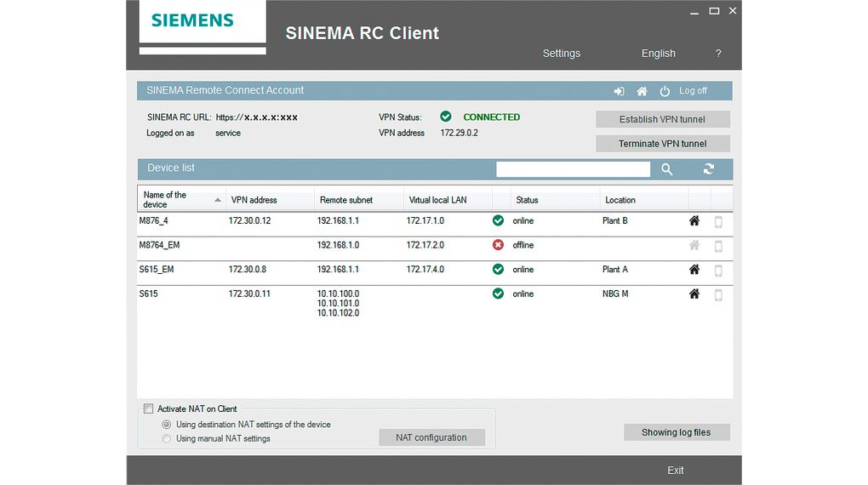868x485 pixels.
Task: Click the power icon next to Log off
Action: [x=665, y=91]
